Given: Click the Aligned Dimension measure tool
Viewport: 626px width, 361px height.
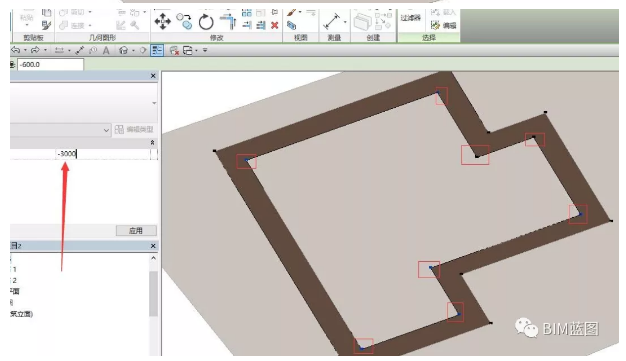Looking at the screenshot, I should pos(332,21).
